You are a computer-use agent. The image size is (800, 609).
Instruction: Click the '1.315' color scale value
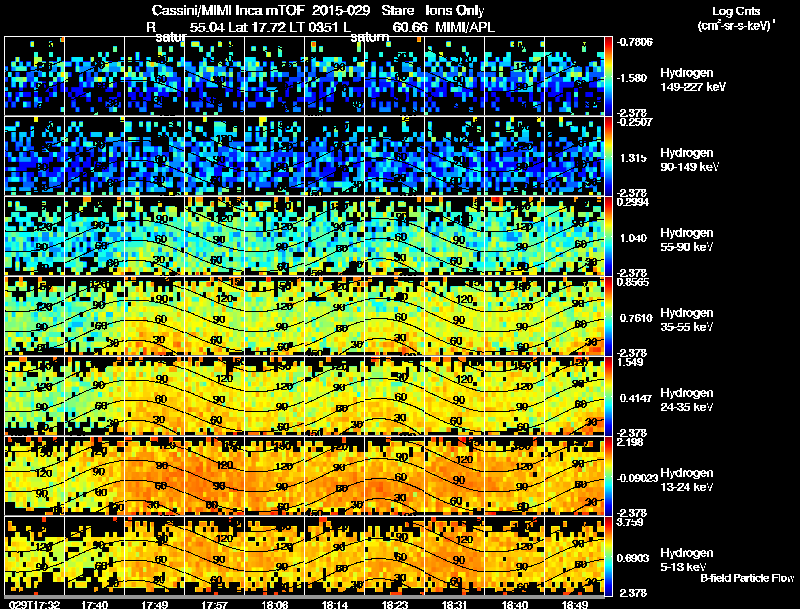[x=633, y=158]
